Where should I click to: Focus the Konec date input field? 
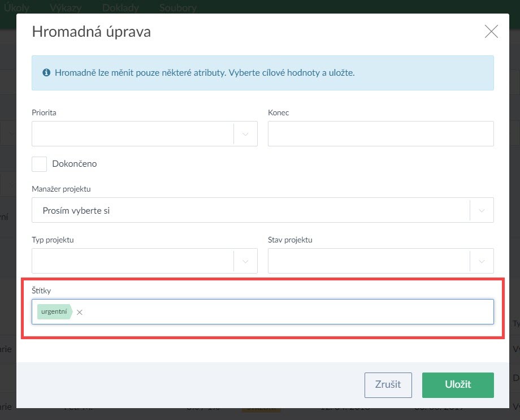[380, 134]
